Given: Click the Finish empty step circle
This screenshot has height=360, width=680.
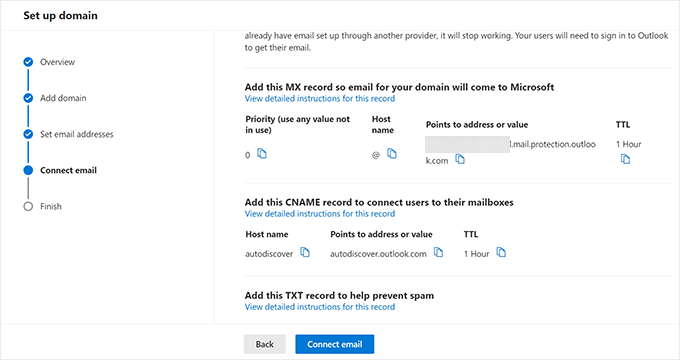Looking at the screenshot, I should click(x=28, y=206).
